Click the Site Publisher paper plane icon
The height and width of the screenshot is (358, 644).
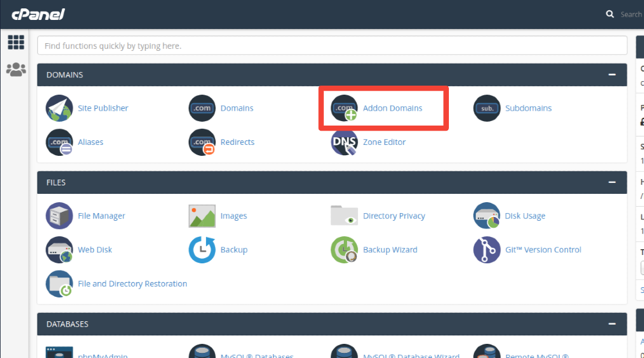pyautogui.click(x=59, y=108)
